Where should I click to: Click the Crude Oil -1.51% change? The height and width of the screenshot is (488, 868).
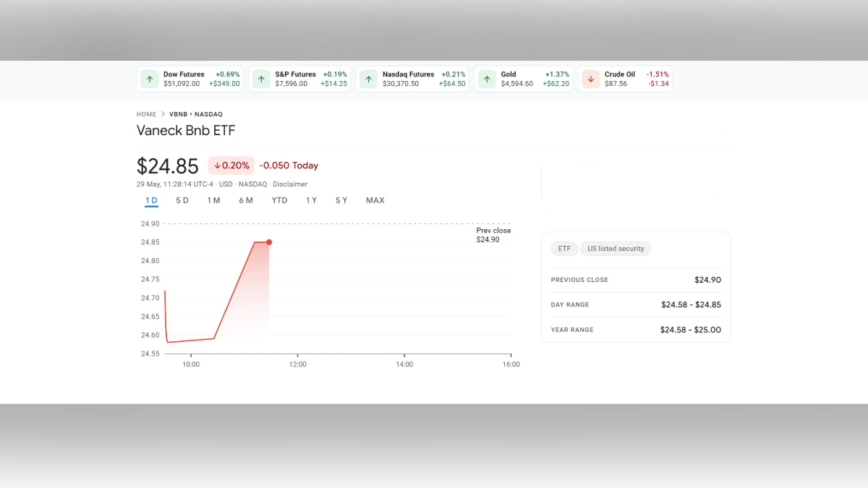[658, 74]
